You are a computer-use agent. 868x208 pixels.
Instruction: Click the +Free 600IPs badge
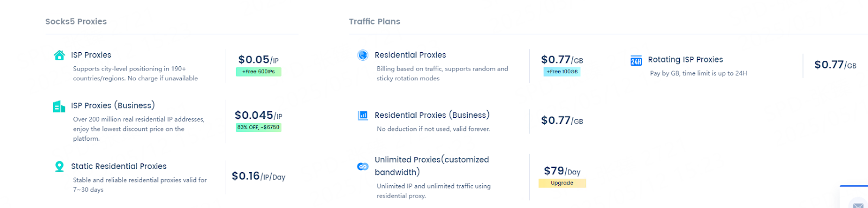coord(258,72)
